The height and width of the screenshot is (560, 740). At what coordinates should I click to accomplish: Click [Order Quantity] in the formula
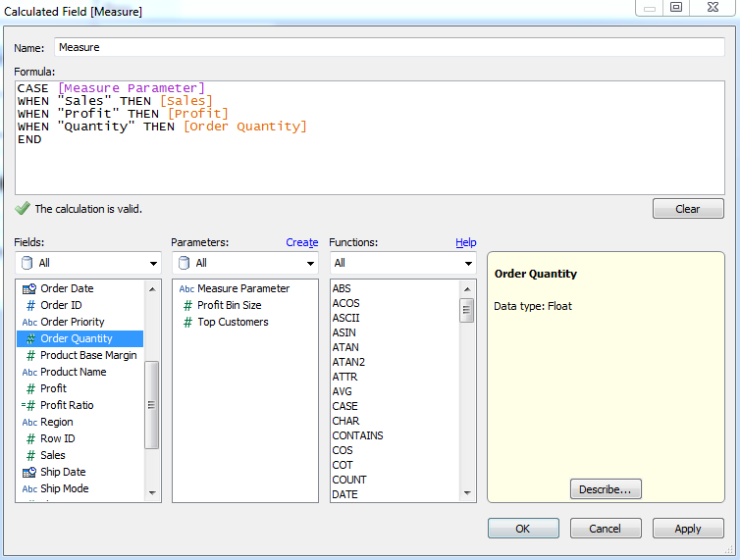click(x=245, y=127)
